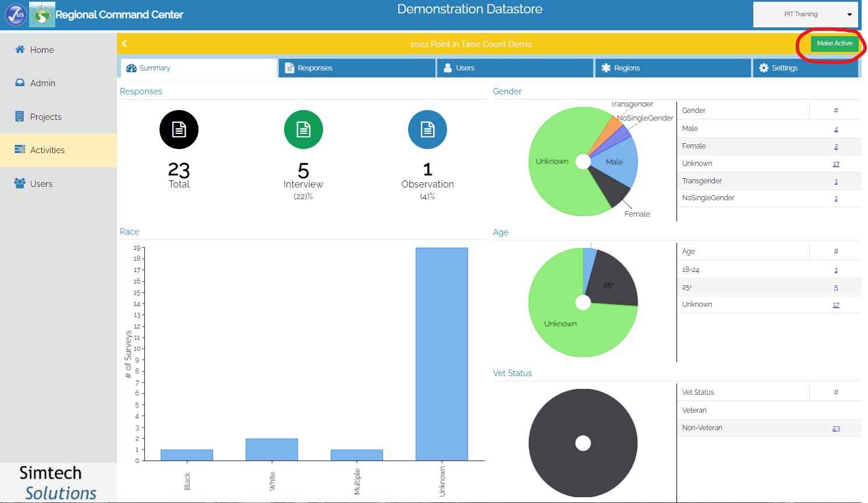Image resolution: width=868 pixels, height=503 pixels.
Task: Click the Unknown bar in Race chart
Action: pos(441,354)
